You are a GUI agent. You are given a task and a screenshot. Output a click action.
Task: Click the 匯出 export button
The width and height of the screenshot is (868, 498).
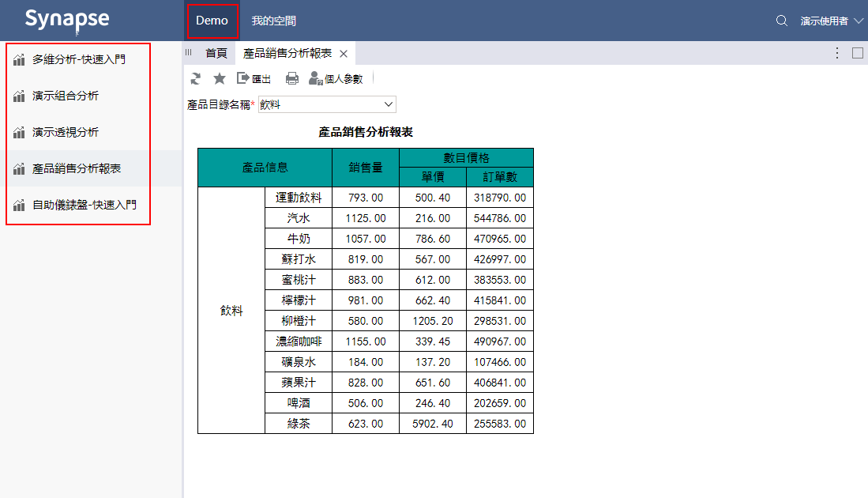(x=254, y=78)
